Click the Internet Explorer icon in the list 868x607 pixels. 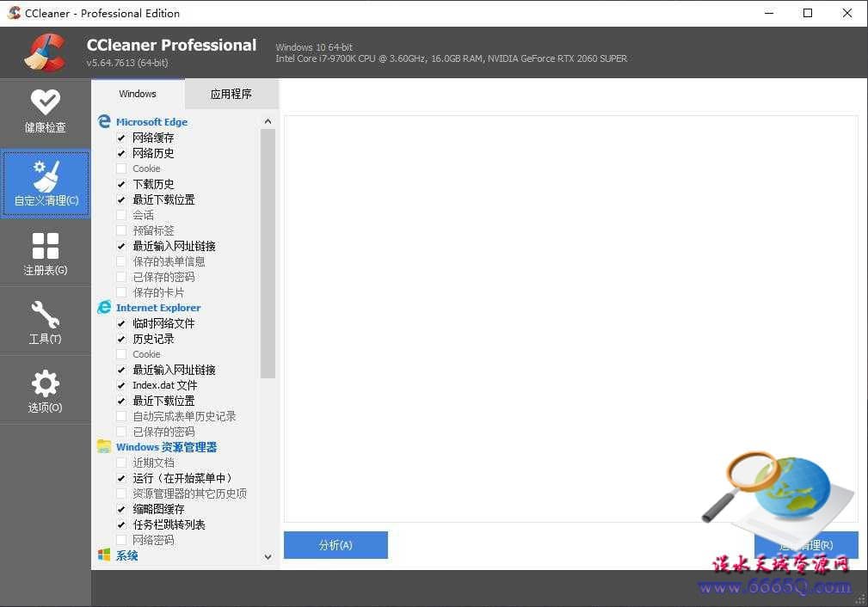tap(104, 307)
